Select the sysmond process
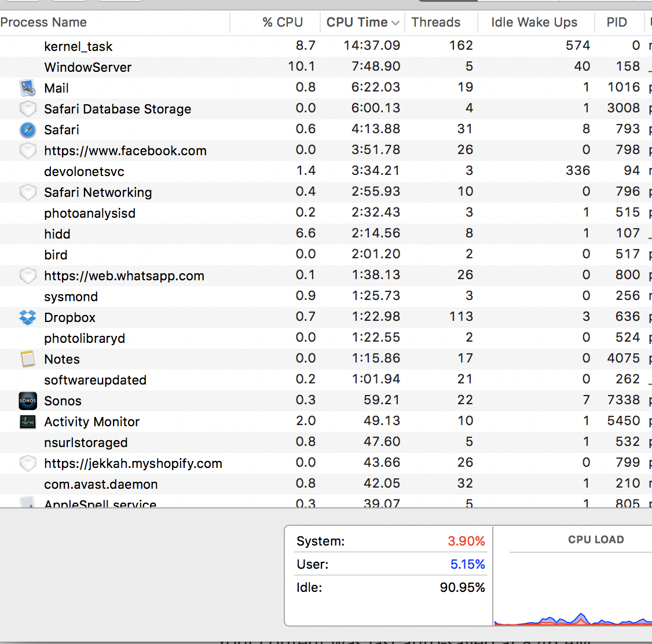This screenshot has height=644, width=652. click(71, 297)
